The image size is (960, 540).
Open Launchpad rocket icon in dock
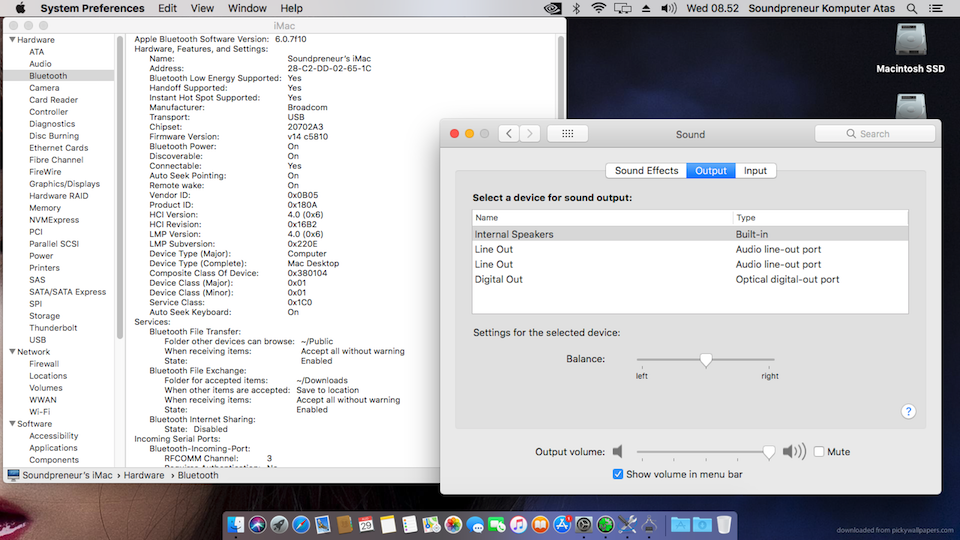point(279,525)
